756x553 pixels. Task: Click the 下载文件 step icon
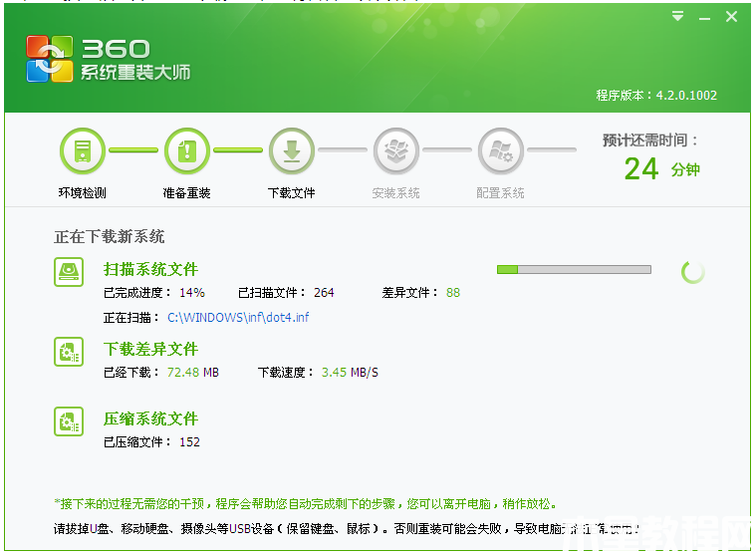292,150
